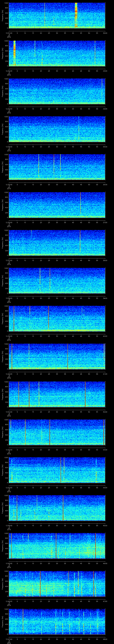Select the red line at 25 s in the 12:42 panel
Viewport: 114px width, 644px height.
pyautogui.click(x=50, y=432)
